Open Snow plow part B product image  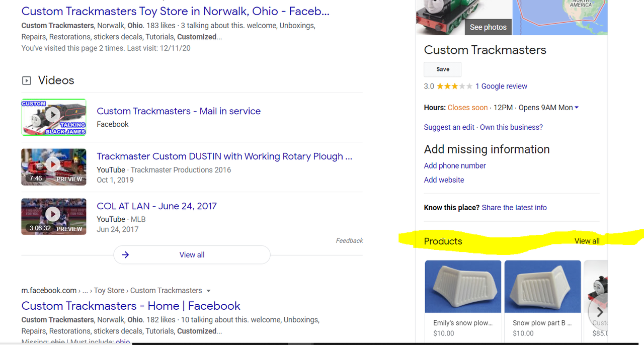[x=542, y=287]
